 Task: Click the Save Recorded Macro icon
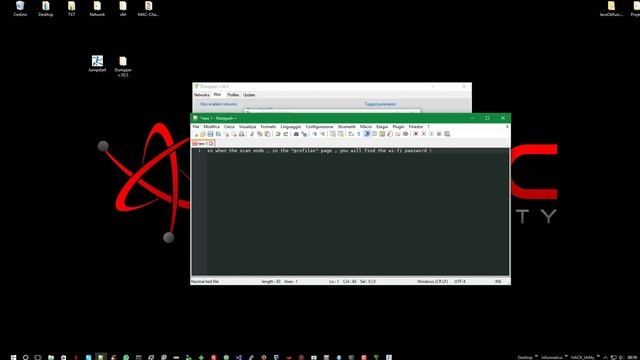[447, 134]
